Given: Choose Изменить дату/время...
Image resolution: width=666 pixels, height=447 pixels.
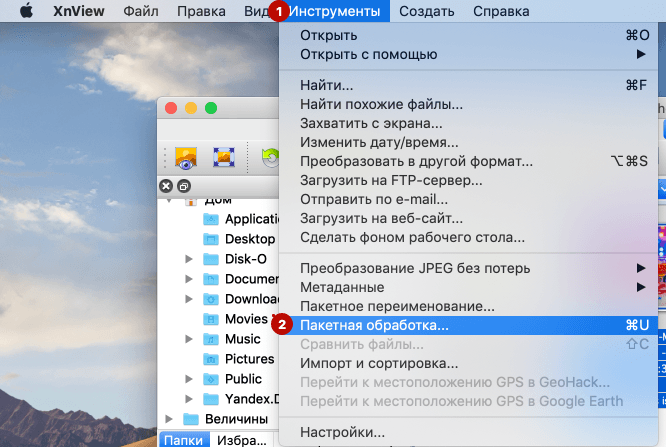Looking at the screenshot, I should point(468,142).
